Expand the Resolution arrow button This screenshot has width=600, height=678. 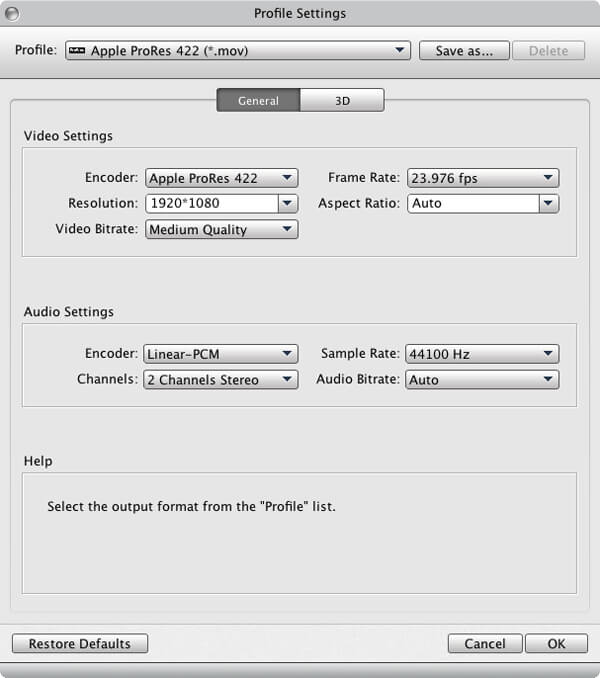tap(288, 203)
